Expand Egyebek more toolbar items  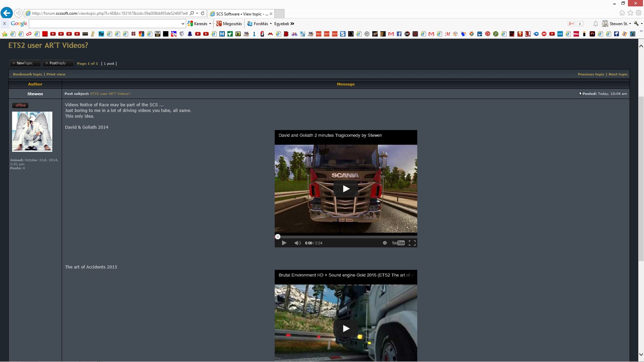[x=284, y=23]
